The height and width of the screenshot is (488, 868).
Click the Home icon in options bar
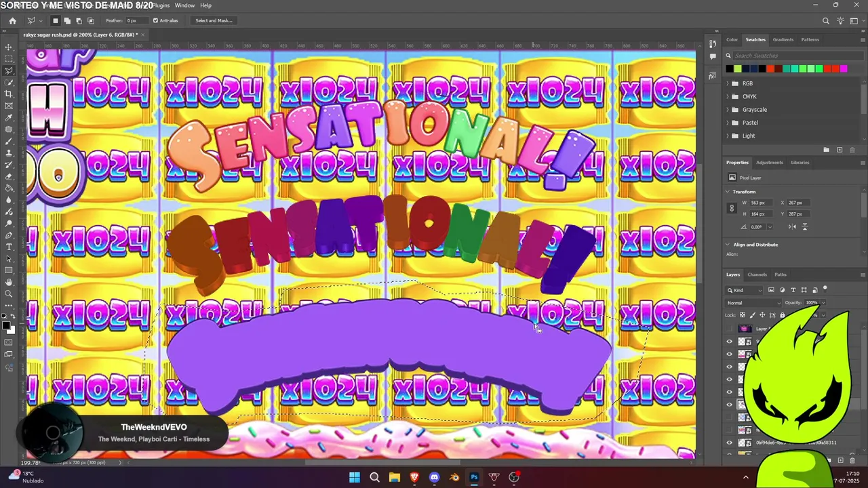pyautogui.click(x=12, y=20)
